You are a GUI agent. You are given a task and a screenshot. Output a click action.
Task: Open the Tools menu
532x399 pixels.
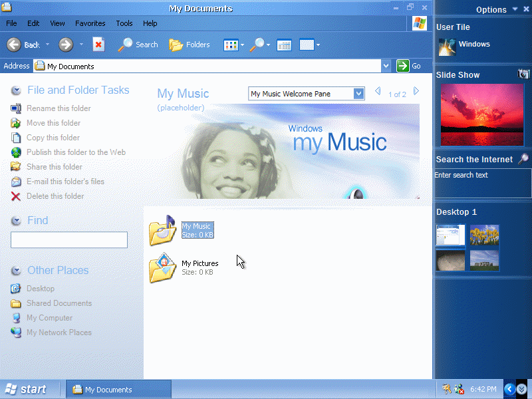[124, 23]
